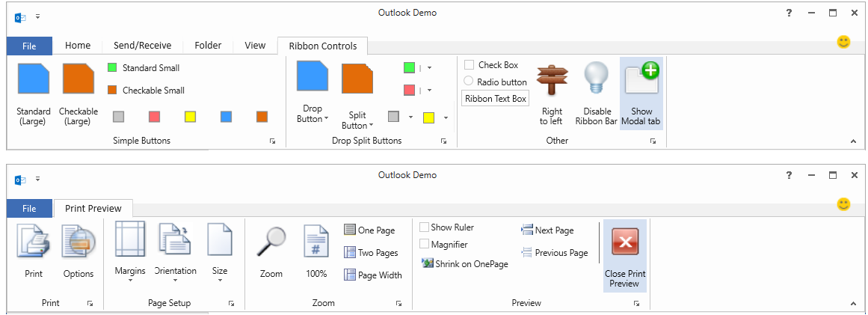Toggle the Show Ruler checkbox
The height and width of the screenshot is (315, 868).
425,227
